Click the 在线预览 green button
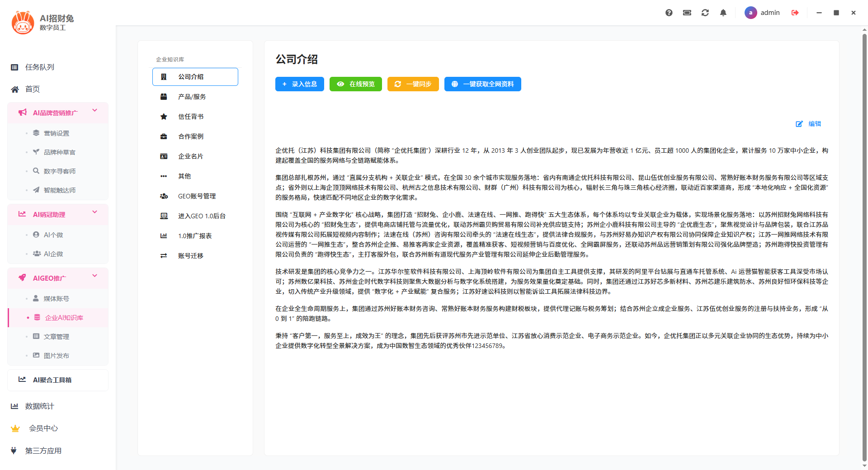 click(x=355, y=84)
